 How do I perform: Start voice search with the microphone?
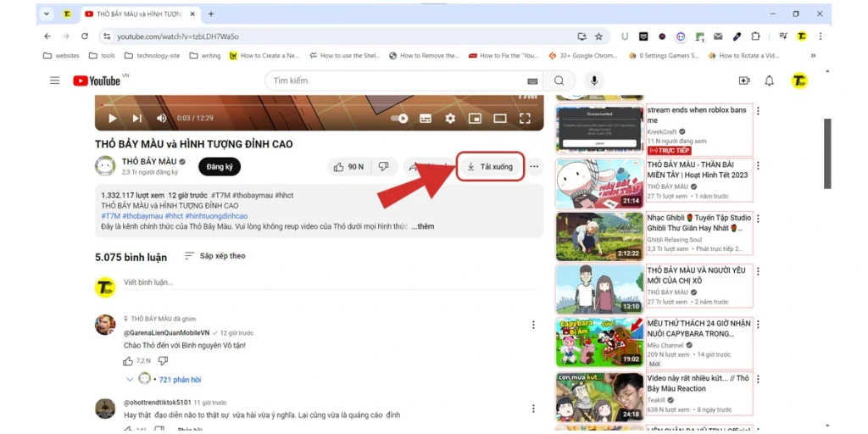click(x=594, y=81)
